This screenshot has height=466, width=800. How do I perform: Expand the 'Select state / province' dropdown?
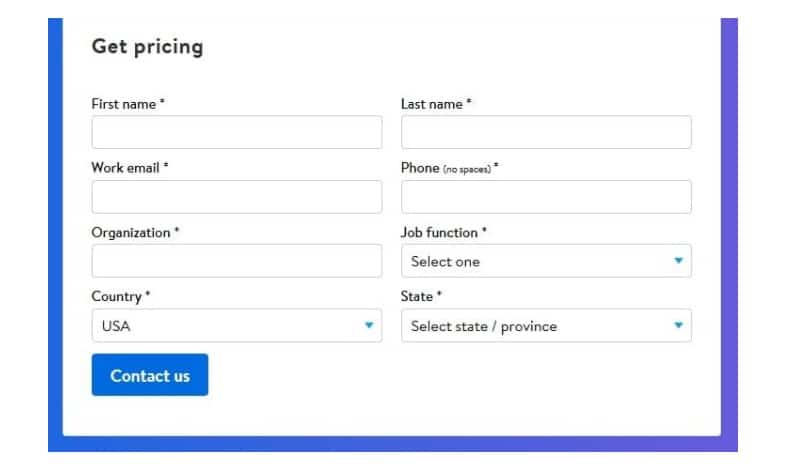(546, 325)
